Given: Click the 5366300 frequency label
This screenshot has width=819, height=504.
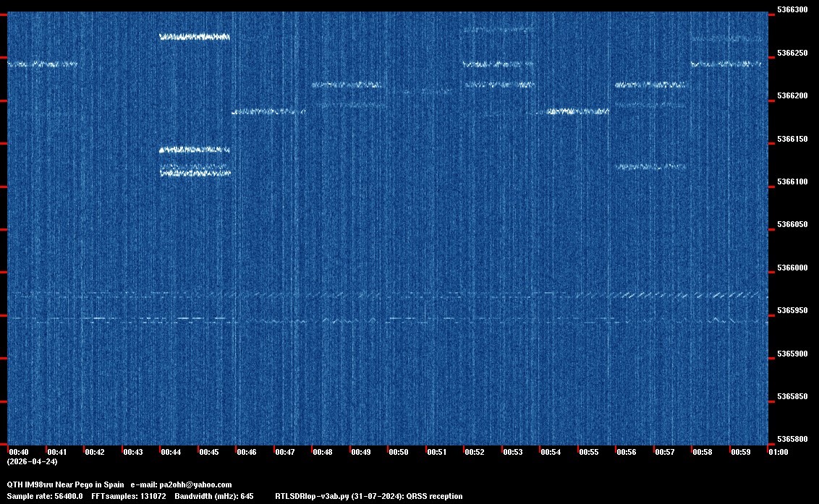Looking at the screenshot, I should click(792, 10).
